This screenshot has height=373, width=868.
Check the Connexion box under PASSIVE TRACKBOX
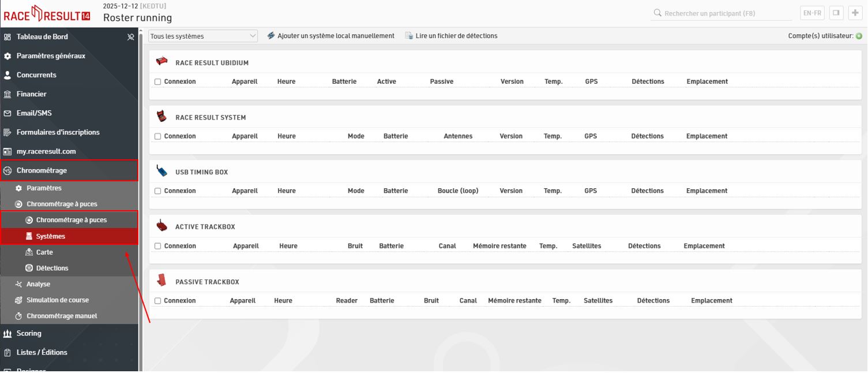157,301
